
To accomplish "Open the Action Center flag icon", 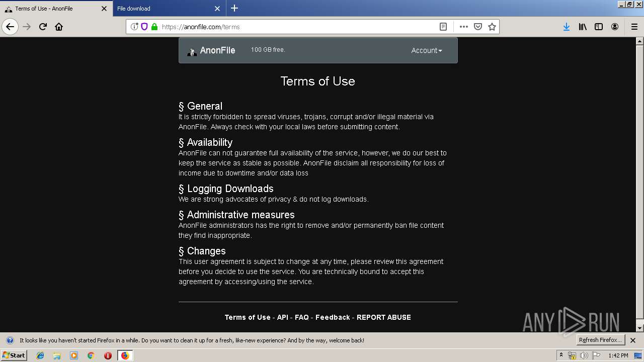I will click(596, 355).
